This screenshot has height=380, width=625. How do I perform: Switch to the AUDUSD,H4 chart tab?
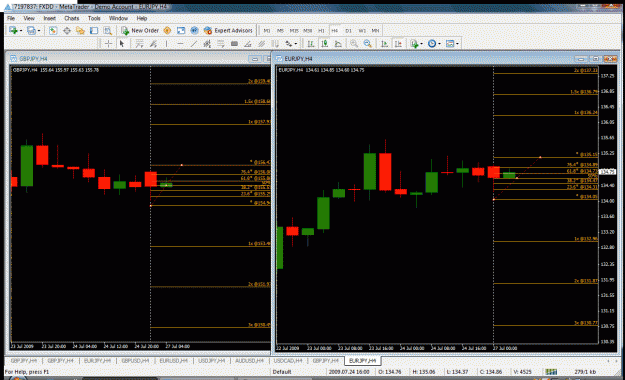click(x=250, y=361)
